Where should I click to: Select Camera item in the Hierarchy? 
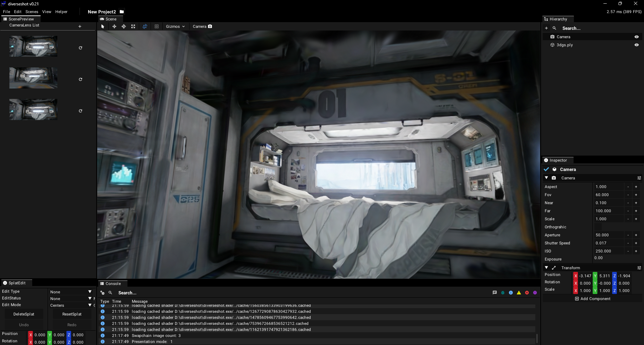pos(563,37)
